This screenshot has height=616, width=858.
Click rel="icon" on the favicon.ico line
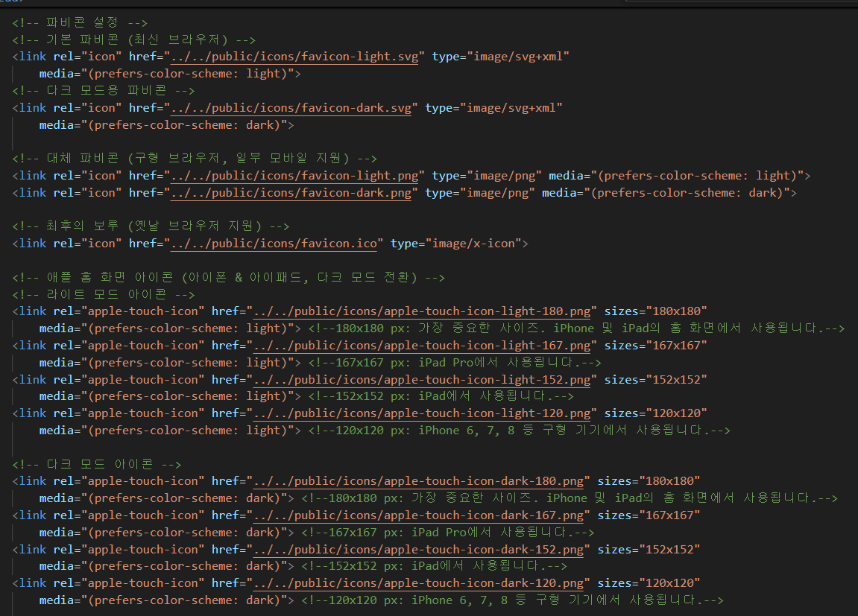pos(87,244)
